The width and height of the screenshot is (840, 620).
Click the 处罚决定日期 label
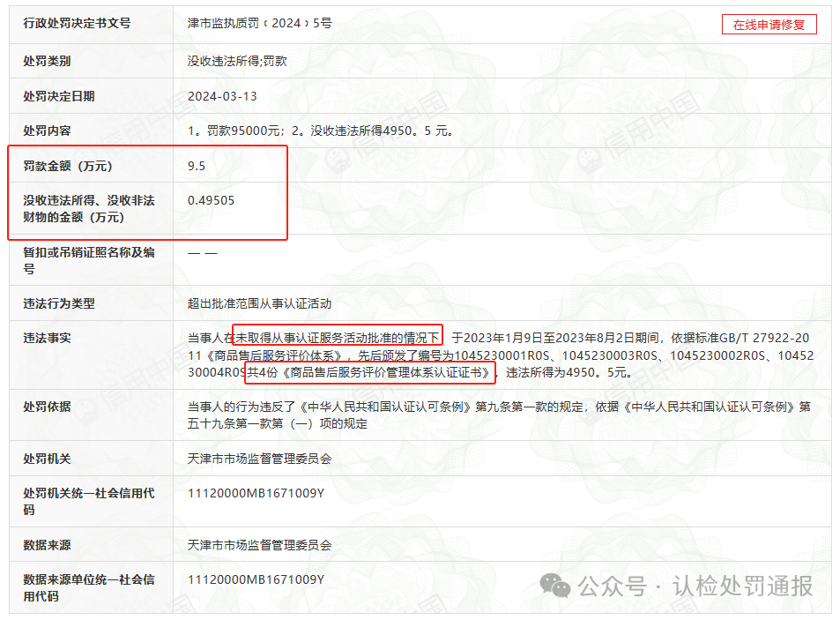pos(59,96)
